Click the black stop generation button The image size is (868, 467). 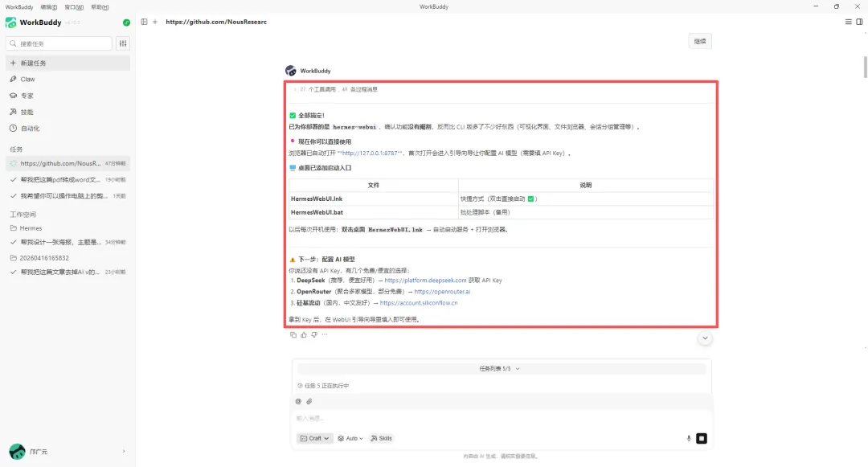[x=702, y=438]
